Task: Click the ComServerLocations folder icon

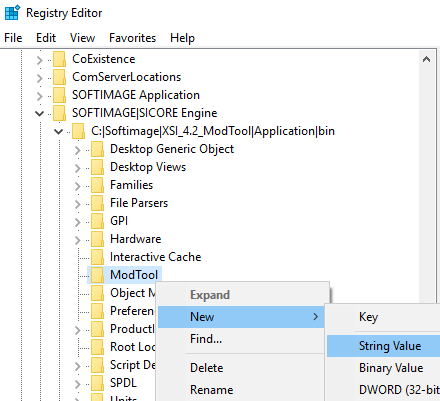Action: tap(59, 77)
